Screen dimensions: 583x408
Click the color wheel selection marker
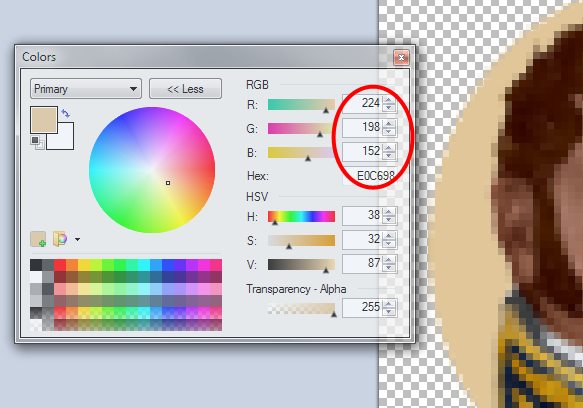pyautogui.click(x=168, y=183)
